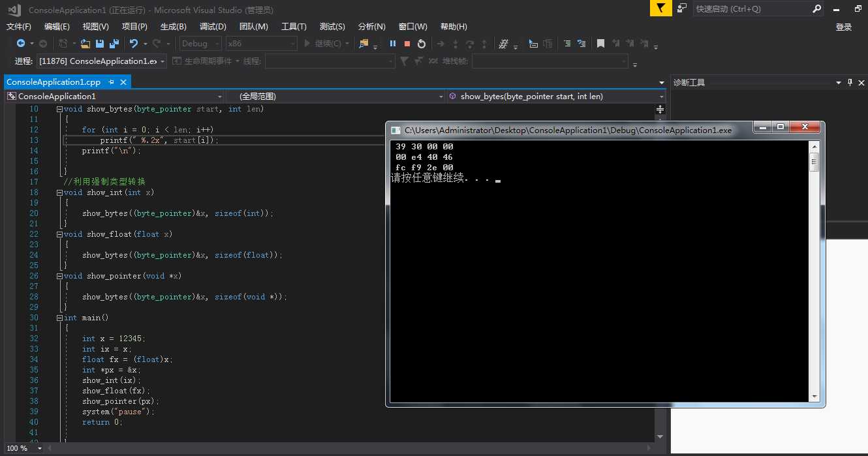Click the Save All disks icon
868x456 pixels.
tap(114, 44)
